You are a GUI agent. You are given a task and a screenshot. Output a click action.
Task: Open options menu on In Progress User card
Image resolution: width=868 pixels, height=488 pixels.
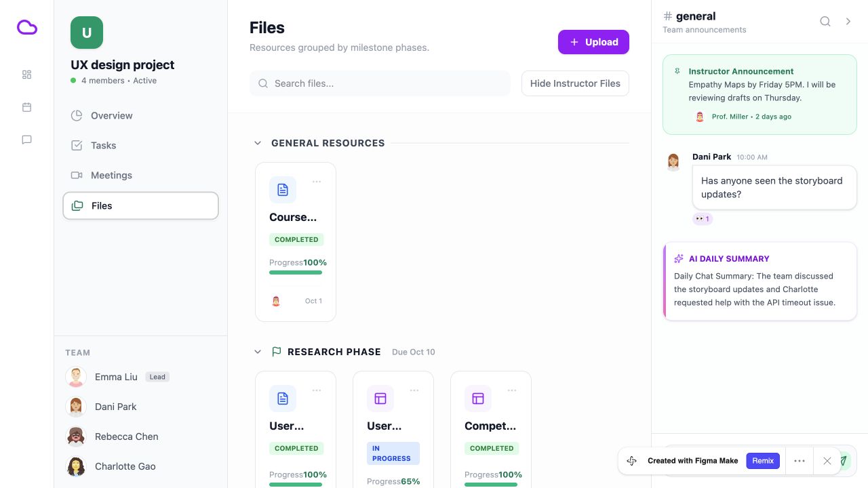(x=414, y=390)
